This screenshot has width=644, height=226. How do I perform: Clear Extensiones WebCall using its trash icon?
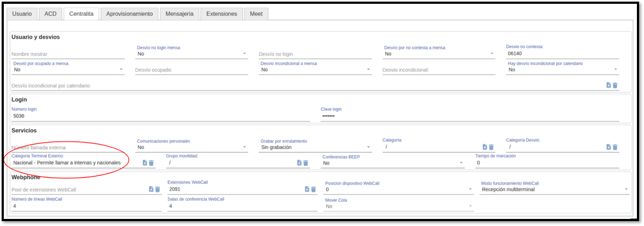pyautogui.click(x=314, y=190)
